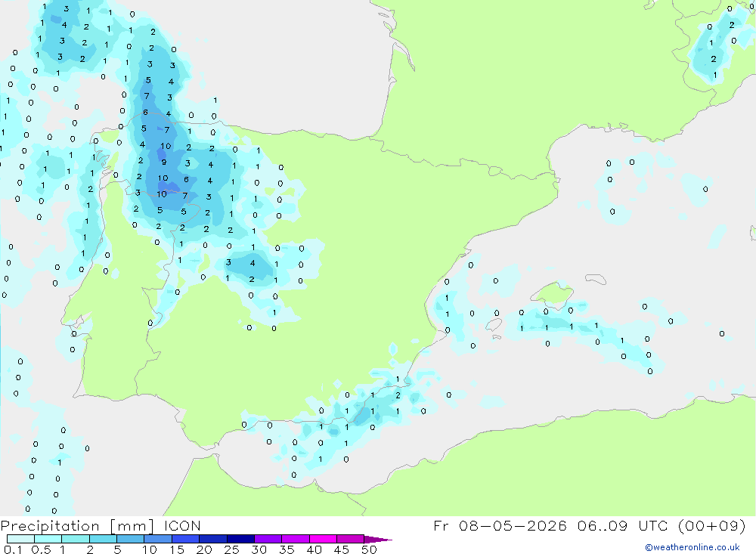This screenshot has width=756, height=554.
Task: Click the '20' legend scale label
Action: point(204,549)
